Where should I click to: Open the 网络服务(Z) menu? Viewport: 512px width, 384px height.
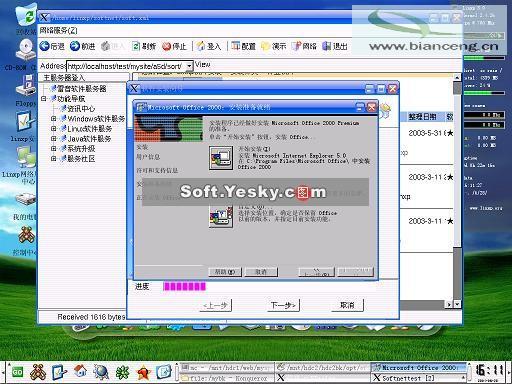click(59, 31)
